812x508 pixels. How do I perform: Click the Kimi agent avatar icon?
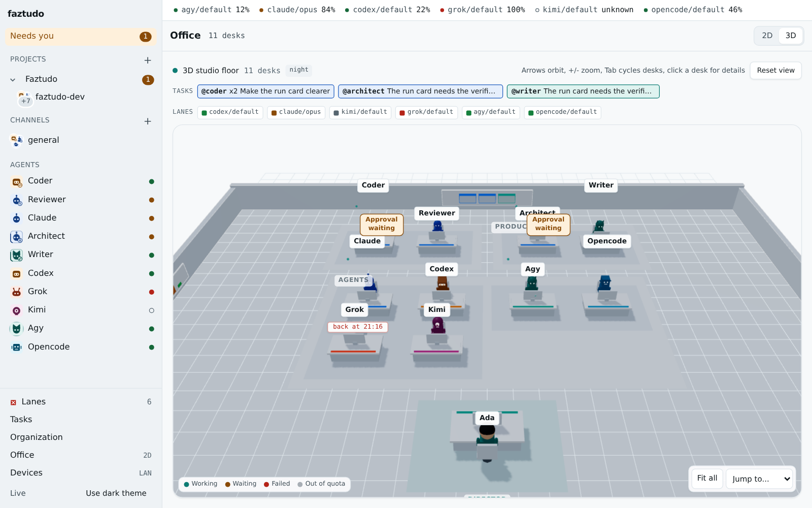point(17,310)
